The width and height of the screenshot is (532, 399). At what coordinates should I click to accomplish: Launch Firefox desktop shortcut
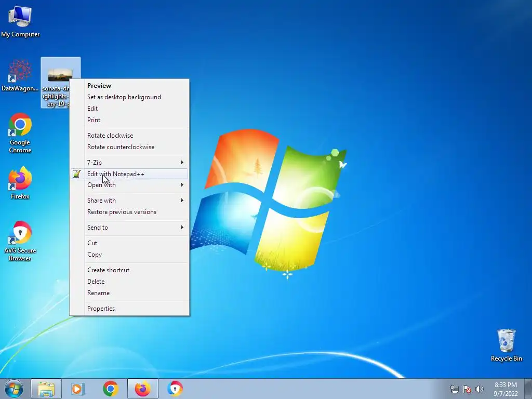pos(20,182)
